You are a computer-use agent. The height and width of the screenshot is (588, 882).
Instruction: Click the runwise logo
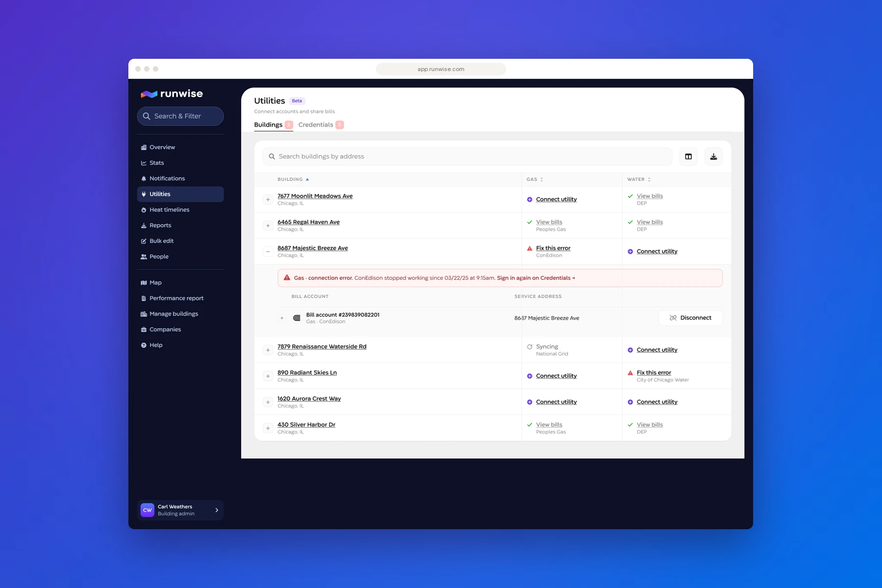pyautogui.click(x=171, y=94)
